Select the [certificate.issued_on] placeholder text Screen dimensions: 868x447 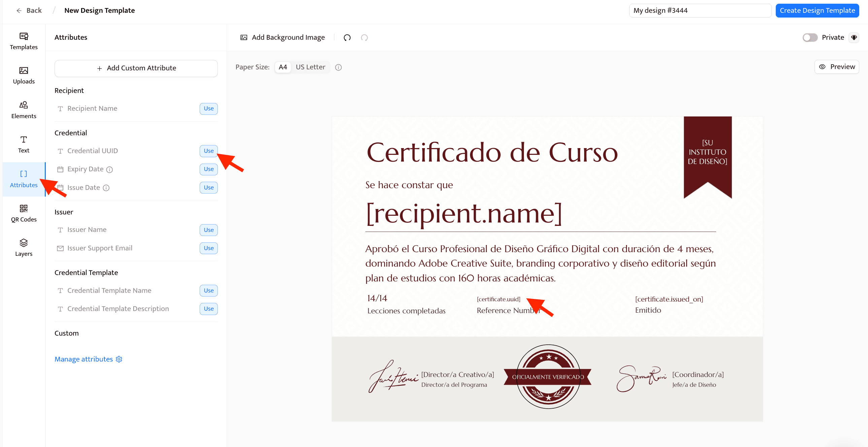pyautogui.click(x=669, y=299)
